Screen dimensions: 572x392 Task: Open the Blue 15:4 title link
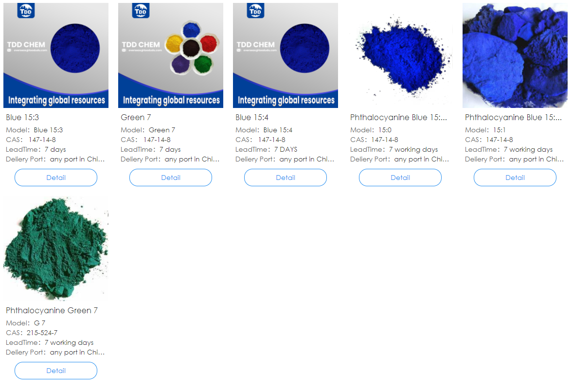pyautogui.click(x=252, y=117)
